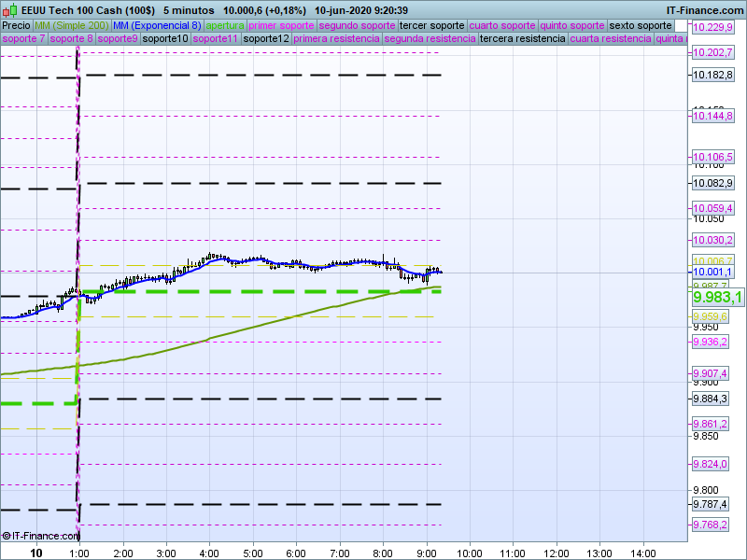
Task: Click the tercera resistencia label
Action: [522, 39]
